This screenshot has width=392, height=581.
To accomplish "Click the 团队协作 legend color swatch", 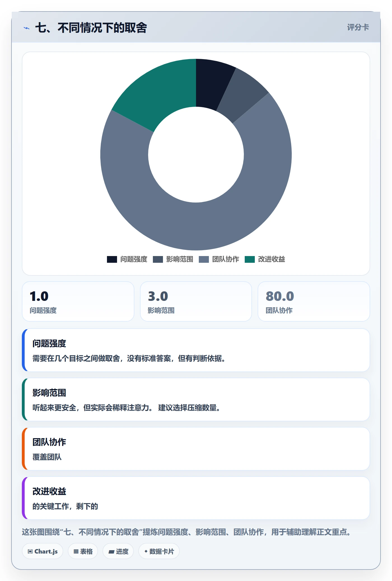I will pos(204,259).
